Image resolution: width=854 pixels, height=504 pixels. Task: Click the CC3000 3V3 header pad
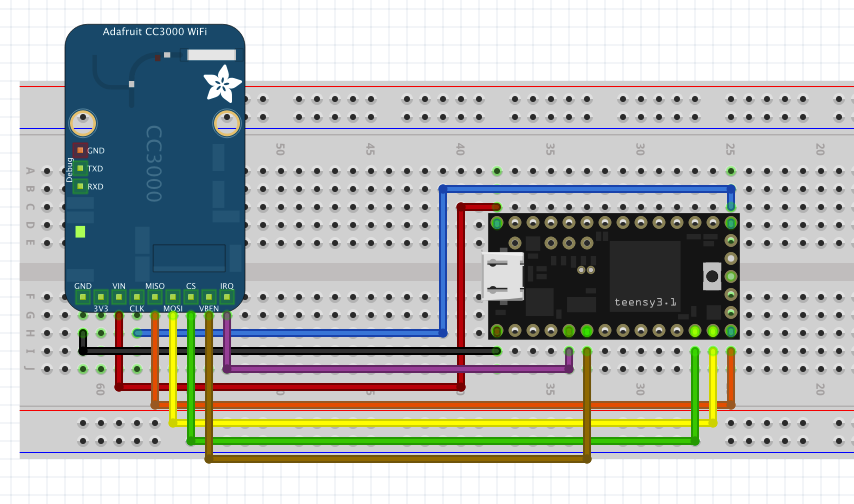coord(101,297)
